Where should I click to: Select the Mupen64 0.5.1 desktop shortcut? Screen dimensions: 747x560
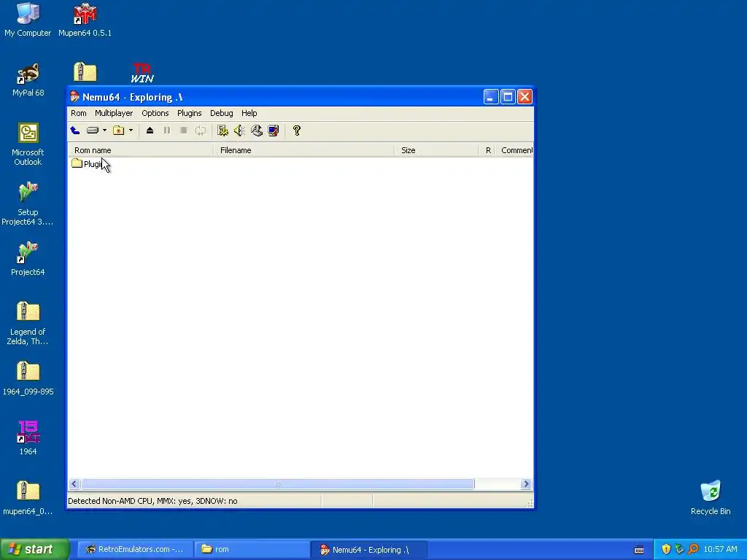[x=85, y=20]
